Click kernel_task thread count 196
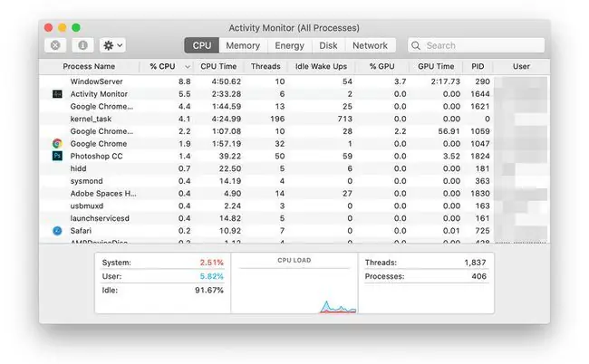Screen dimensions: 589x364 [x=277, y=119]
